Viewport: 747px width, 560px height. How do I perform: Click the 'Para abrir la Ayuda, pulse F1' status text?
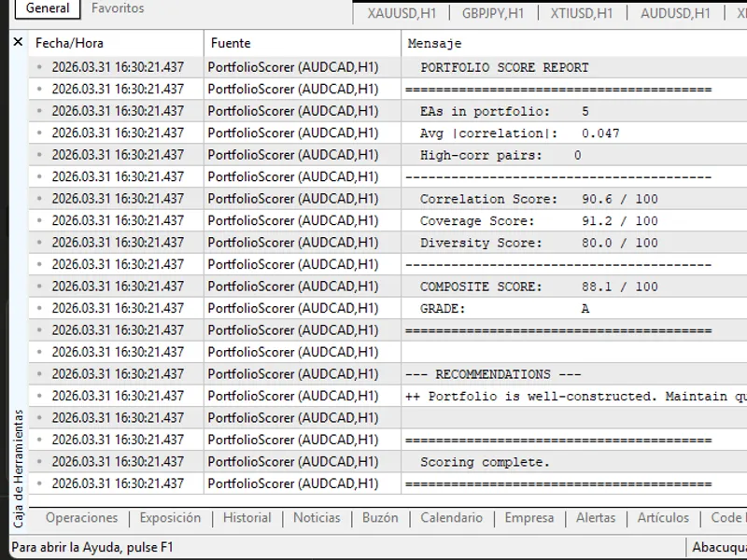tap(92, 547)
